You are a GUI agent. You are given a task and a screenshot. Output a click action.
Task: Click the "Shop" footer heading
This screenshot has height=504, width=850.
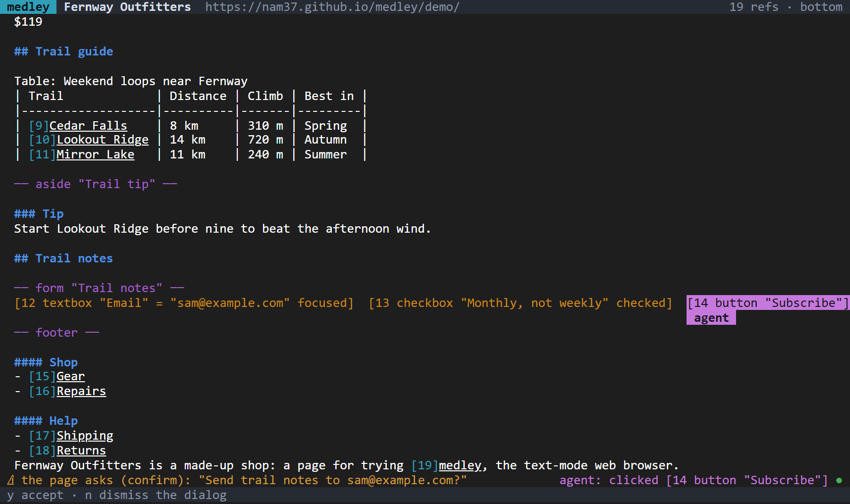click(x=46, y=362)
